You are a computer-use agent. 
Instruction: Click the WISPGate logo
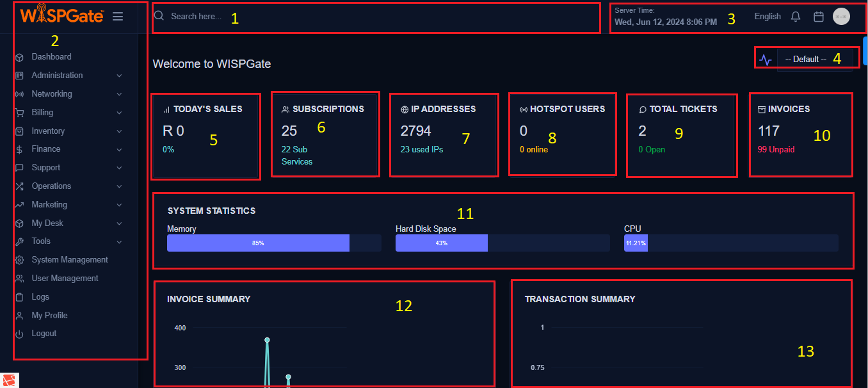coord(61,15)
